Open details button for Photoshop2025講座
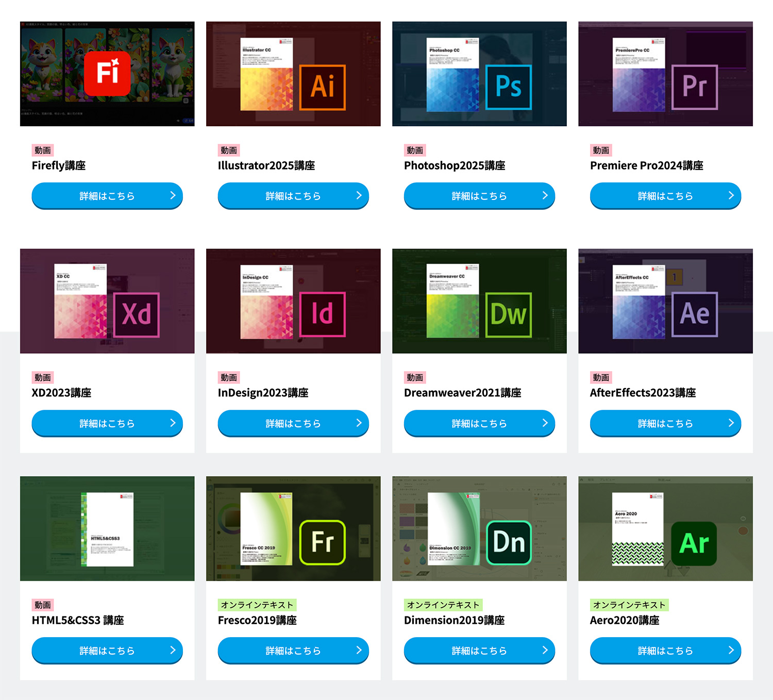Image resolution: width=773 pixels, height=700 pixels. point(479,196)
